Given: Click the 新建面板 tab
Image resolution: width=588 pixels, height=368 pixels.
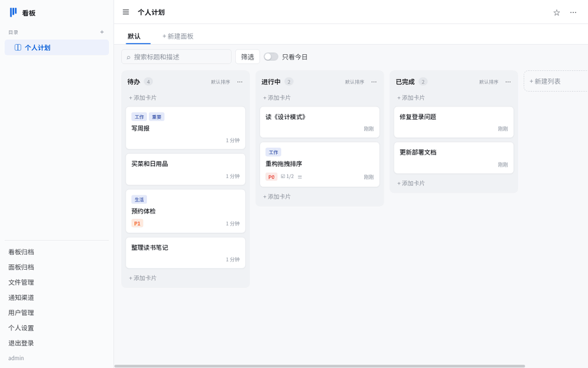Looking at the screenshot, I should pyautogui.click(x=178, y=36).
